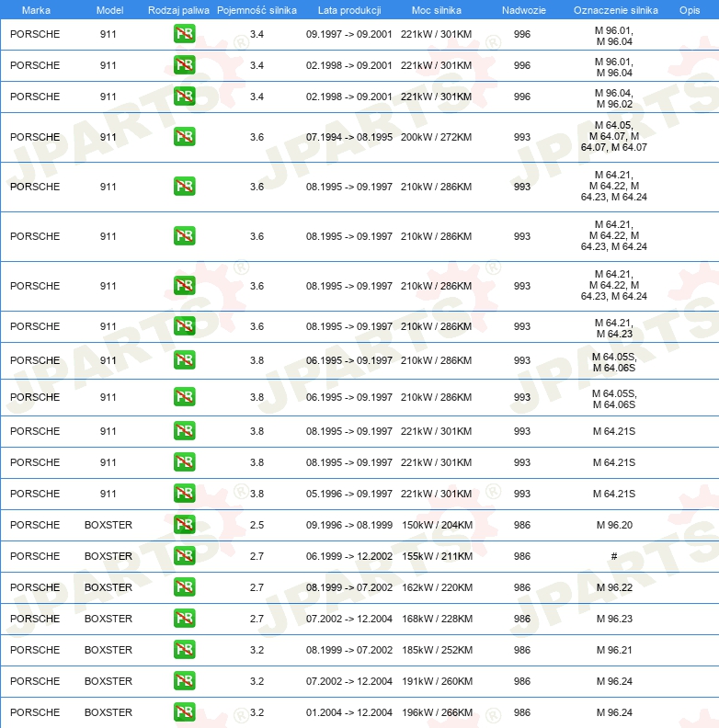Select engine code M 96.20 cell
This screenshot has width=719, height=728.
pos(614,525)
